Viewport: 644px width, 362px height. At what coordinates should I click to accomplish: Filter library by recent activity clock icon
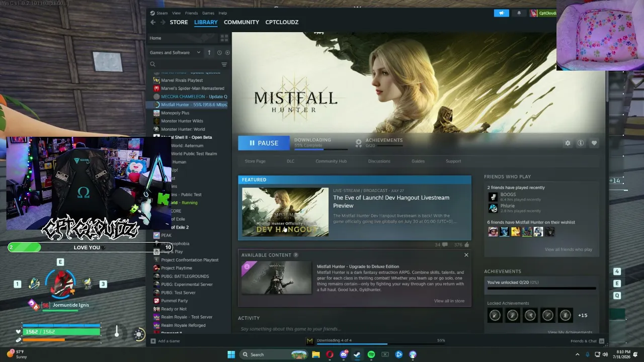pyautogui.click(x=219, y=52)
